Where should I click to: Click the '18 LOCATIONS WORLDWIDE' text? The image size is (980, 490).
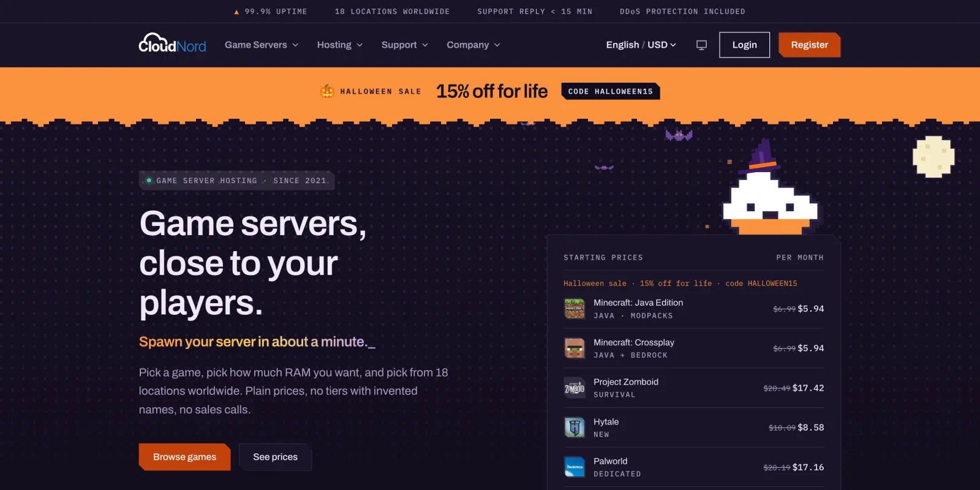click(x=392, y=12)
